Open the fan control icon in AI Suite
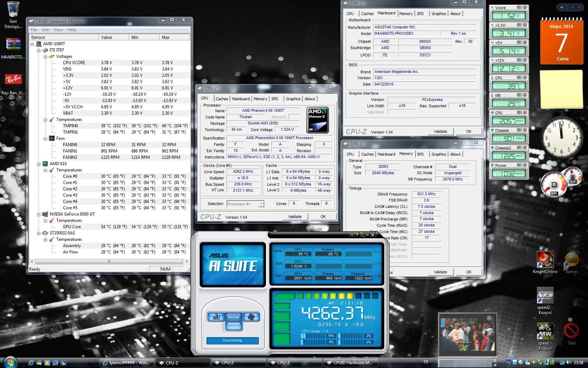The image size is (588, 368). [251, 317]
